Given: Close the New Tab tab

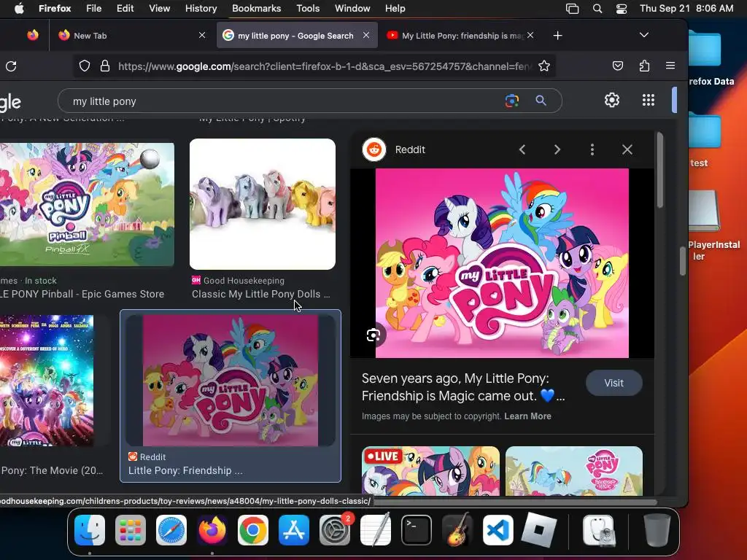Looking at the screenshot, I should coord(202,35).
